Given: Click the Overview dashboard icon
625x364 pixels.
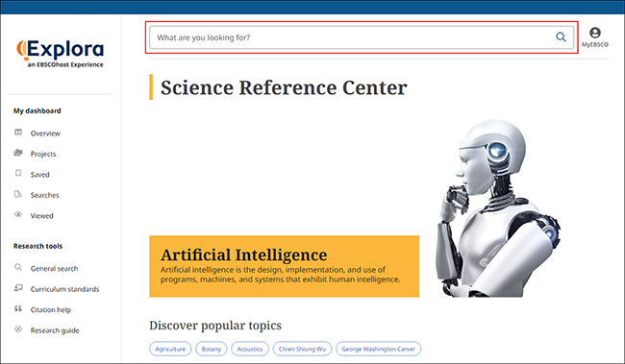Looking at the screenshot, I should 18,133.
